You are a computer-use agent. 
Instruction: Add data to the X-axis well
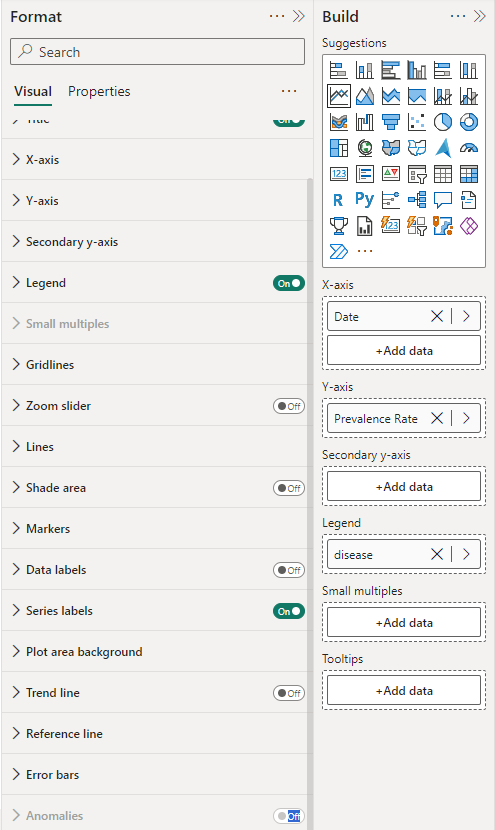(404, 350)
